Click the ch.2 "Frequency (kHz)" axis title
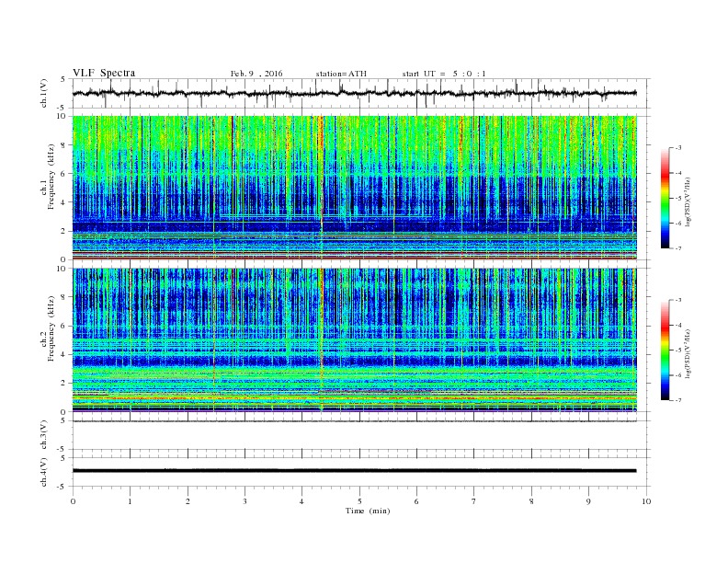 51,327
